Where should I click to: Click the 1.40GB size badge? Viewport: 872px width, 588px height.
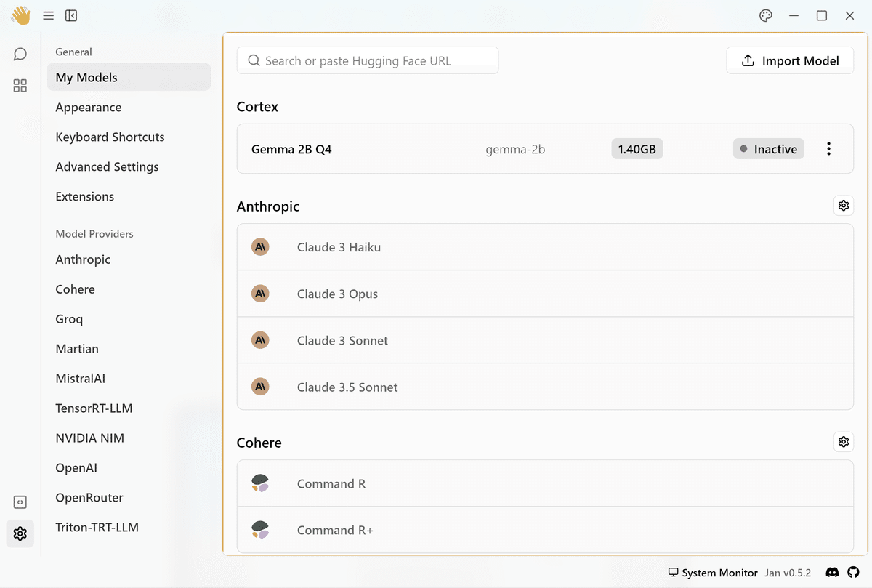click(637, 149)
